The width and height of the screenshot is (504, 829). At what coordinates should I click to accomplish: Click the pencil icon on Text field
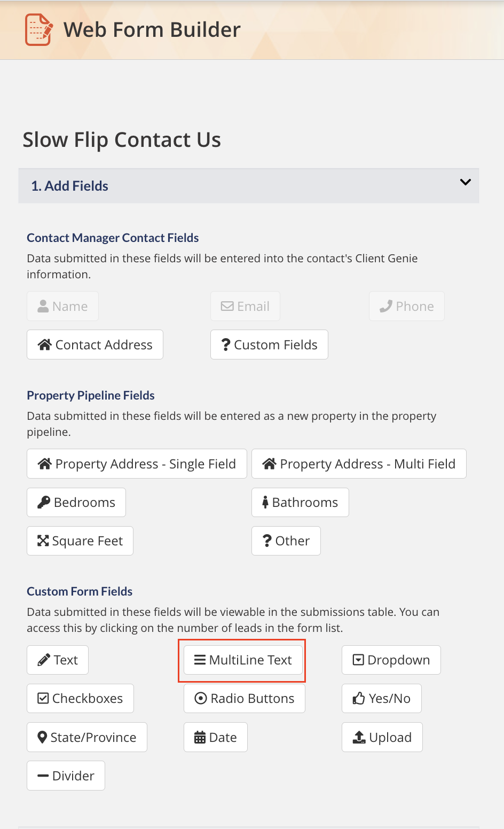(x=44, y=660)
